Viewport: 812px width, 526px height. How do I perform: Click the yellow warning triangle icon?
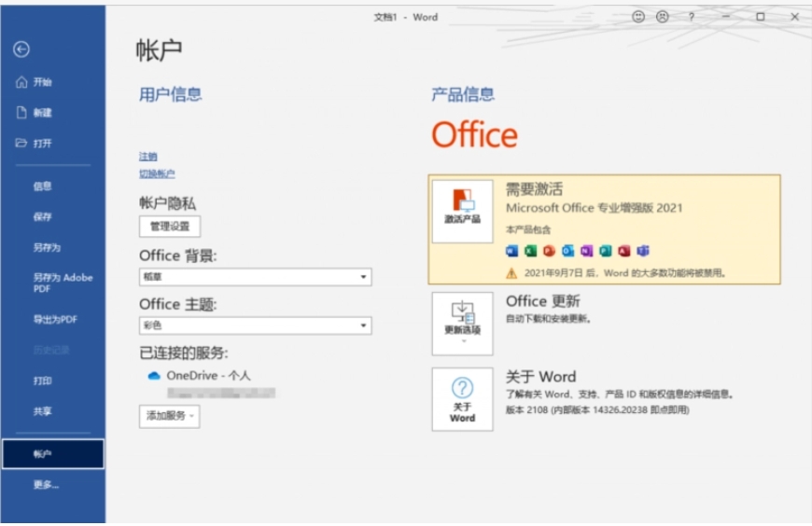[x=511, y=273]
